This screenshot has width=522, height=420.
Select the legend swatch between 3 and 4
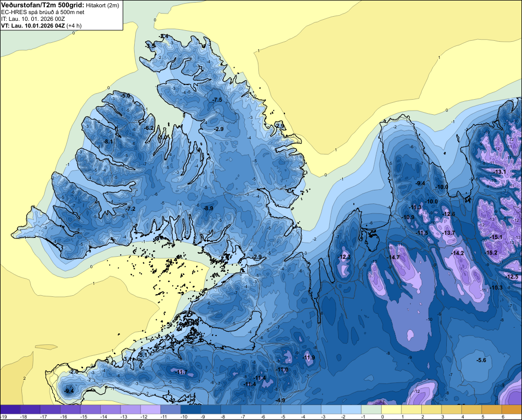click(452, 410)
